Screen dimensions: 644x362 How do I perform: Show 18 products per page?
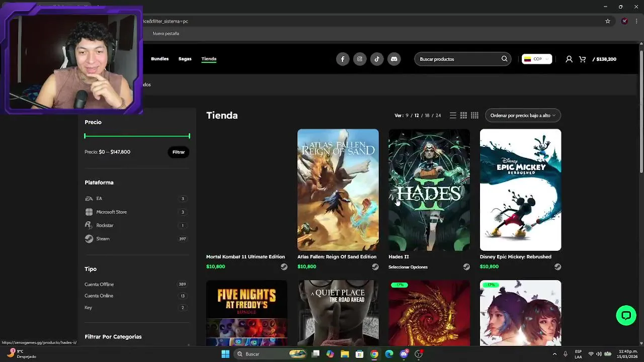click(427, 115)
